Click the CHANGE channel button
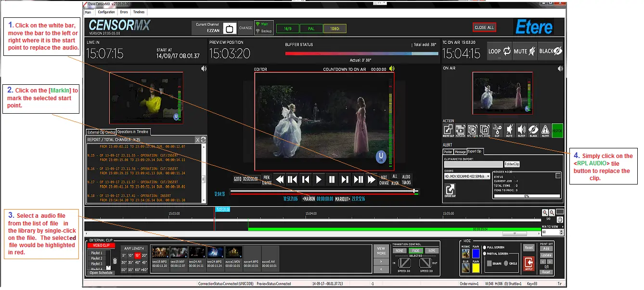Screen dimensions: 644x290 click(245, 28)
